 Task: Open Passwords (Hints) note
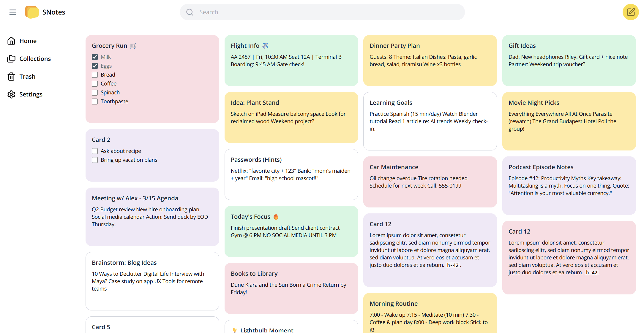point(291,175)
